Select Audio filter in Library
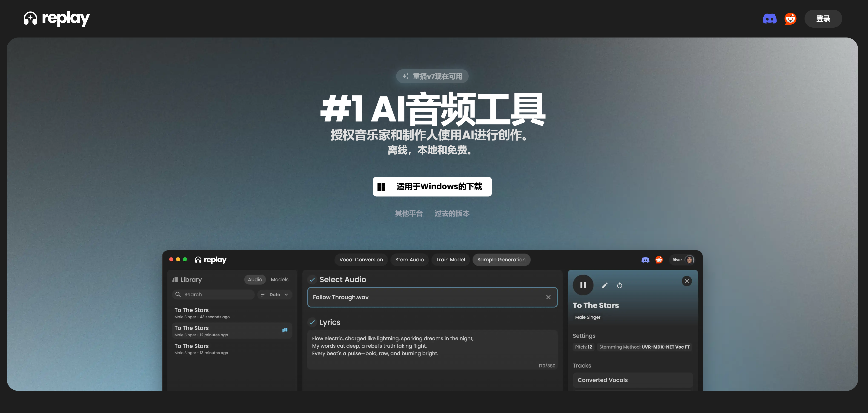Screen dimensions: 868x413 click(255, 280)
